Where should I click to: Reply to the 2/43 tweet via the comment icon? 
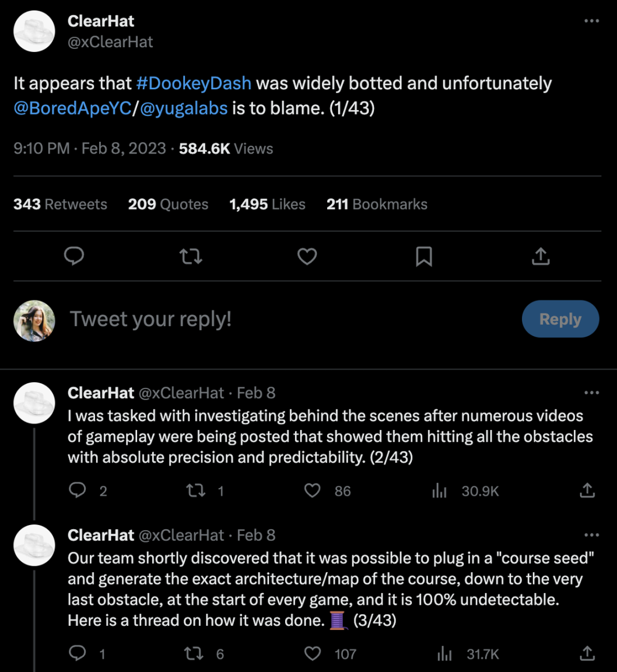click(x=78, y=491)
